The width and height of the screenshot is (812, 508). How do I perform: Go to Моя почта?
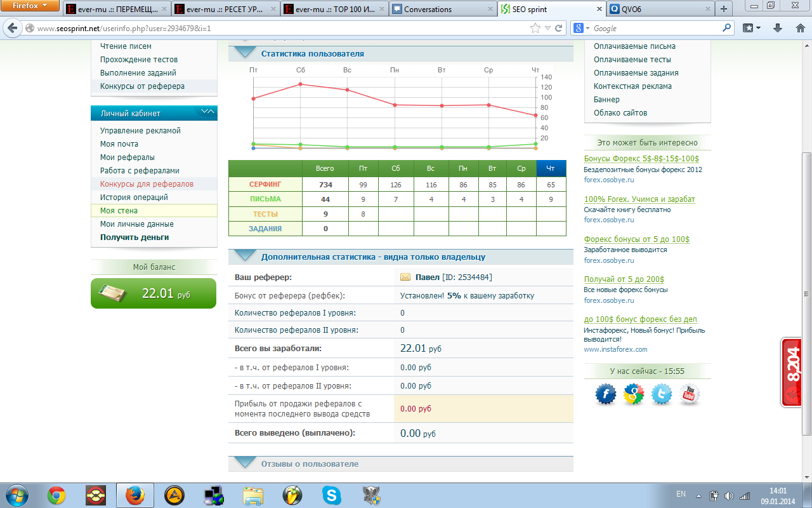[x=119, y=144]
